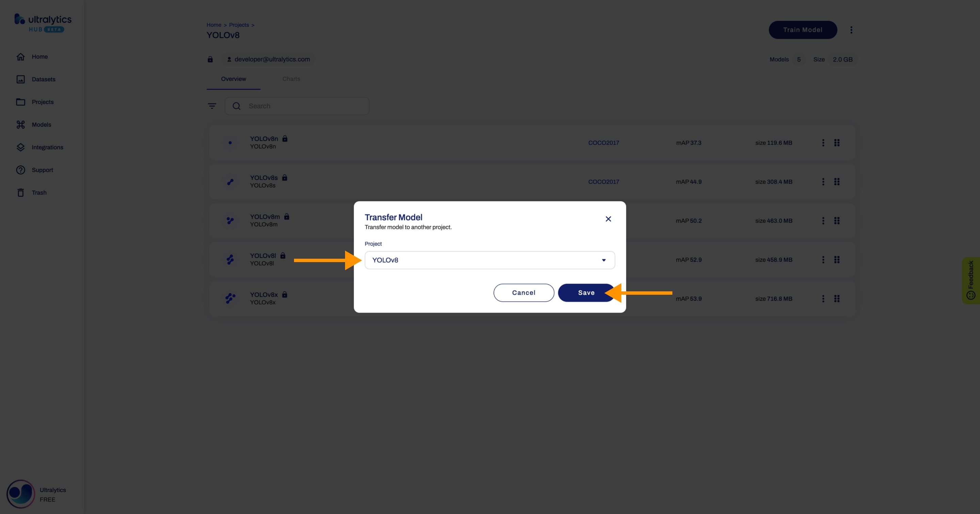Click the close button on Transfer Model

click(609, 219)
